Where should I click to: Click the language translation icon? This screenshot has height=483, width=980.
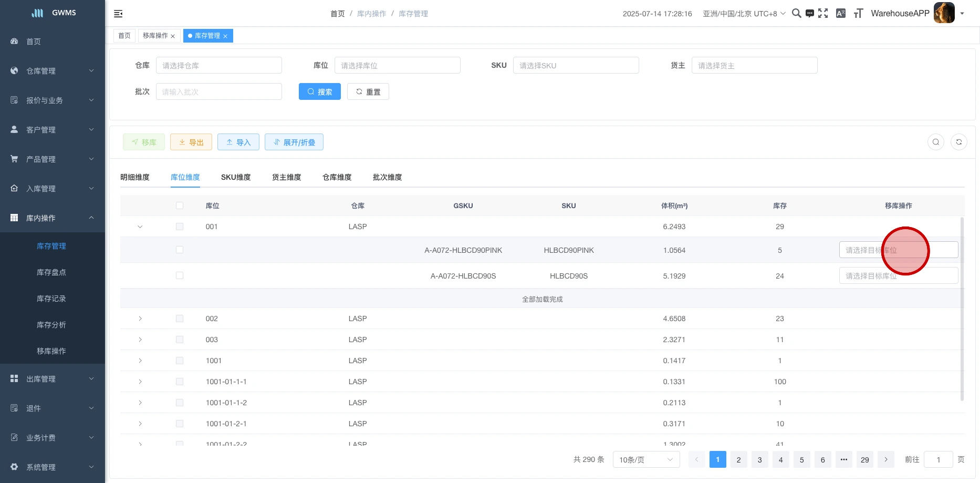841,14
